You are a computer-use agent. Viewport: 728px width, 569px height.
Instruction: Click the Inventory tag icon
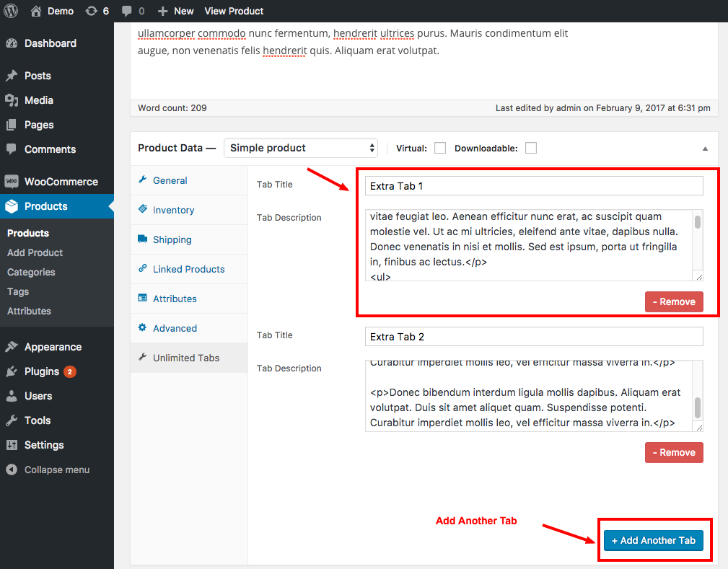[x=143, y=209]
